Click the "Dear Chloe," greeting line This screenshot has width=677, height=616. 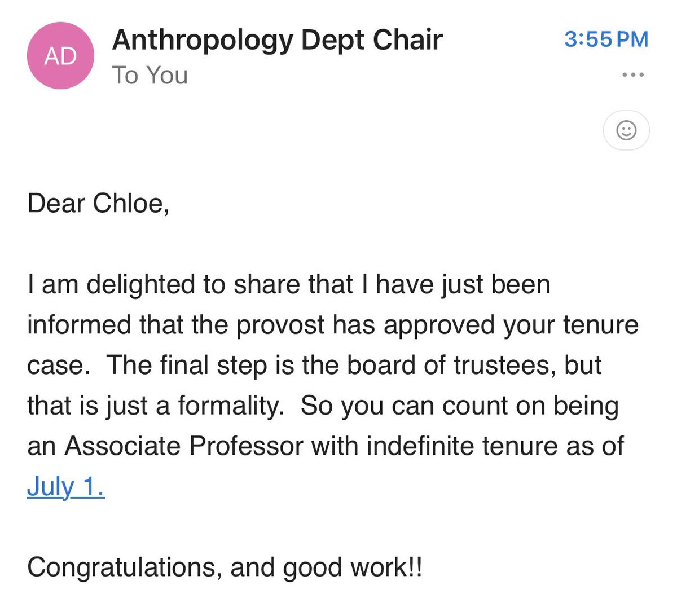(x=98, y=203)
